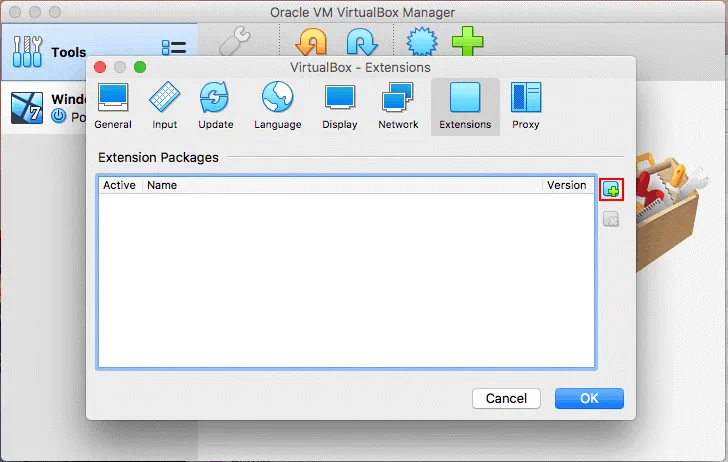728x462 pixels.
Task: Switch to the Input preferences tab
Action: pos(164,106)
